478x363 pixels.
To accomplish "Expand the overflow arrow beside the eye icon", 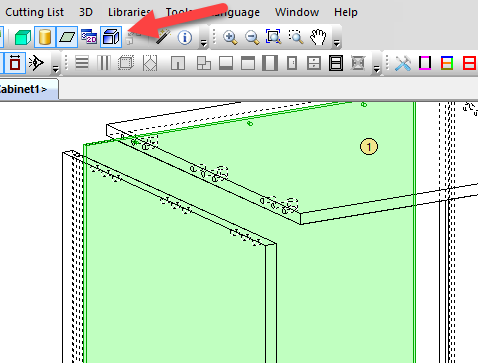I will [x=56, y=68].
